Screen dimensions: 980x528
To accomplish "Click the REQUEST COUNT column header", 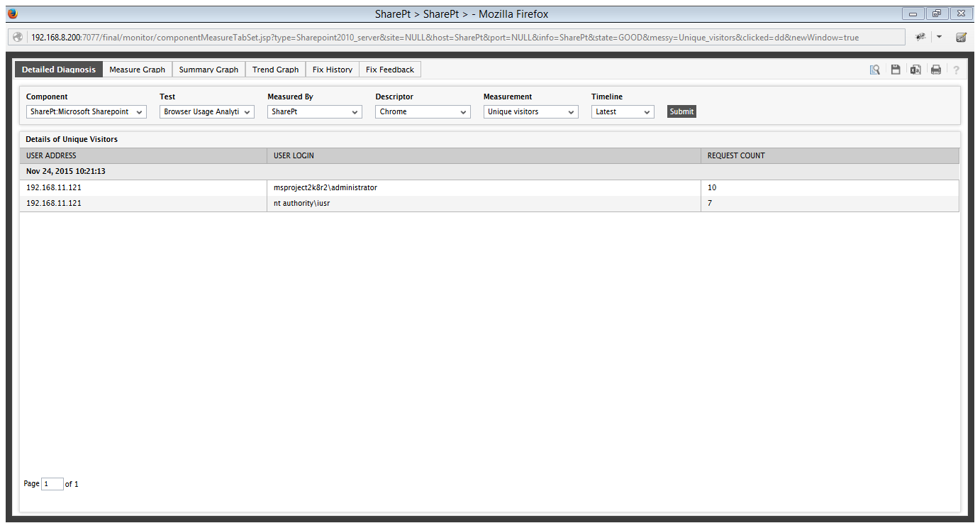I will [830, 155].
